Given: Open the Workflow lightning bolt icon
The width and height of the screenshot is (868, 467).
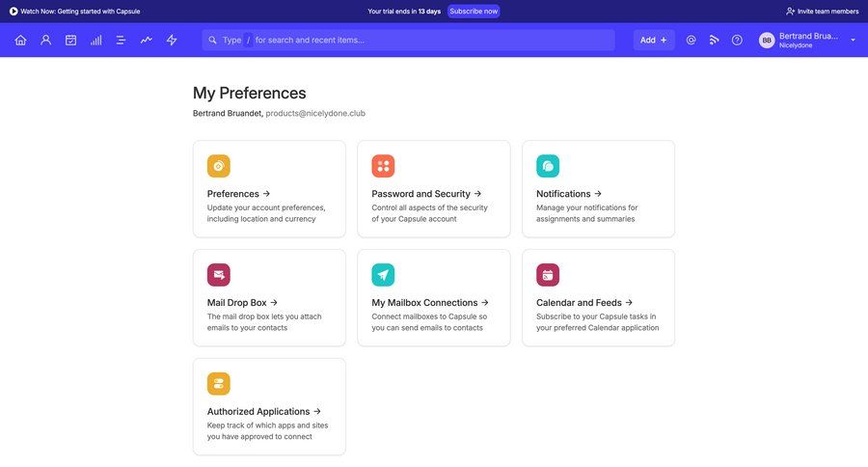Looking at the screenshot, I should click(172, 41).
